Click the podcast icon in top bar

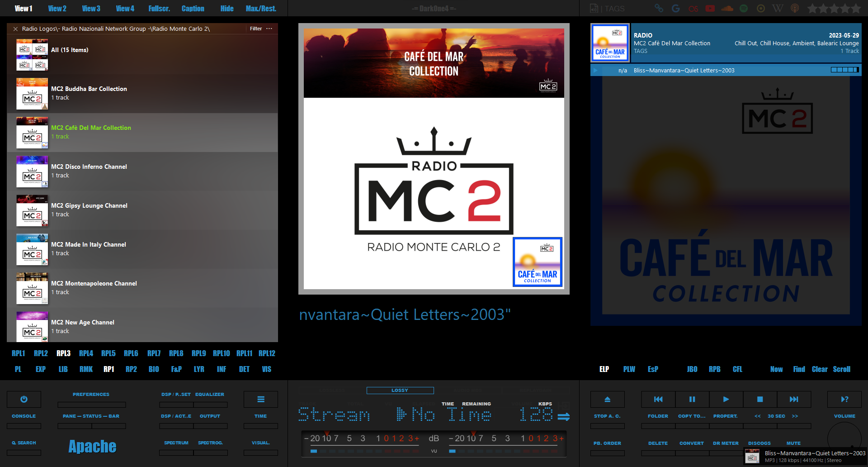(x=795, y=8)
